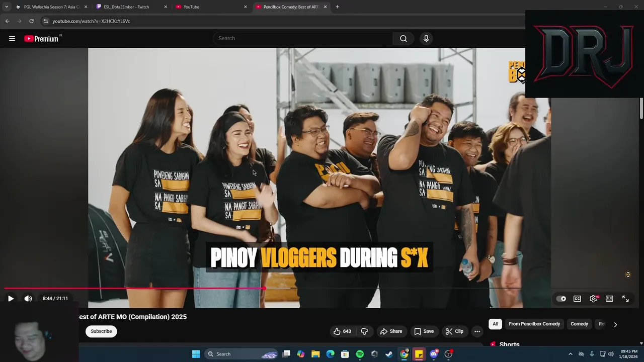644x362 pixels.
Task: Open File Explorer from the taskbar
Action: coord(315,354)
